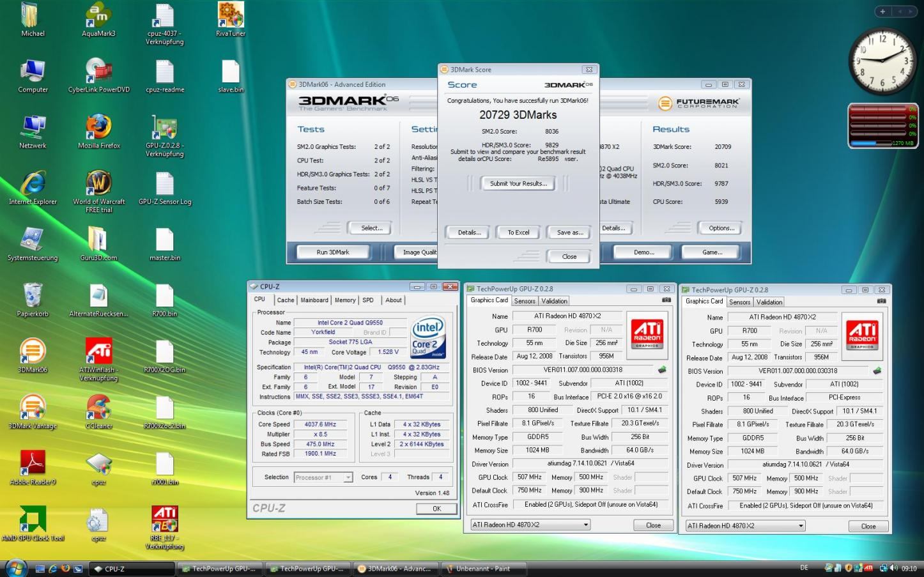Export score with To Excel button
This screenshot has height=577, width=924.
click(518, 233)
